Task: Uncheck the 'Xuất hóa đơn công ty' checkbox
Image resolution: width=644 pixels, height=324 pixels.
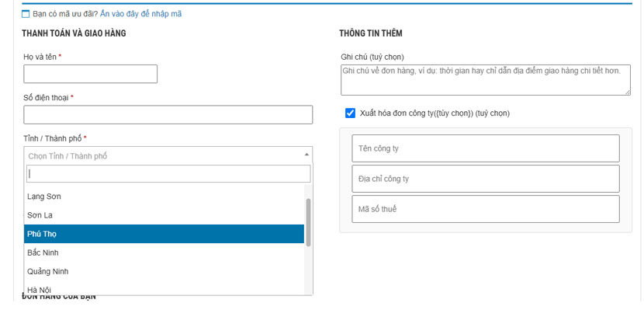Action: coord(350,113)
